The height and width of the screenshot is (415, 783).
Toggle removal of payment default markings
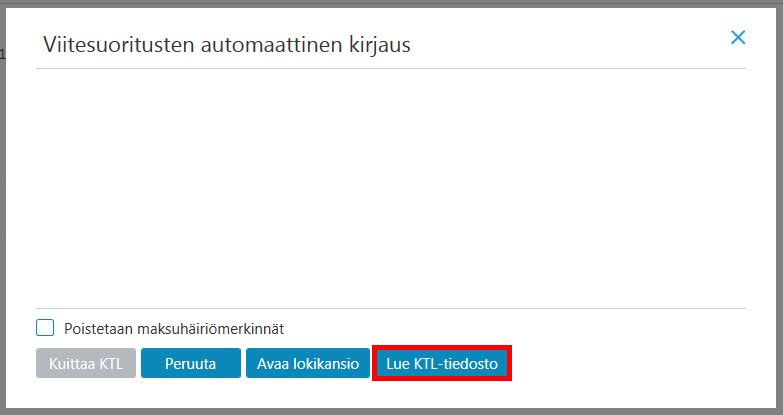45,328
